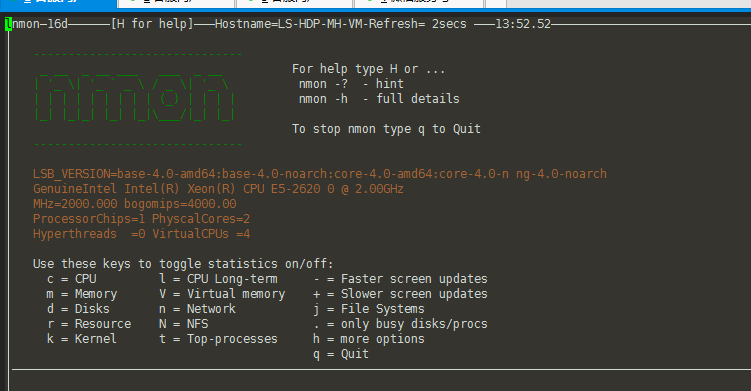The height and width of the screenshot is (391, 751).
Task: Click the 'h = more options' key hint
Action: [x=369, y=339]
